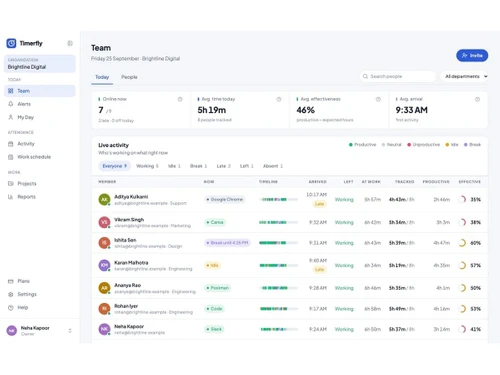Viewport: 500px width, 375px height.
Task: Select the Break 1 filter
Action: [199, 166]
